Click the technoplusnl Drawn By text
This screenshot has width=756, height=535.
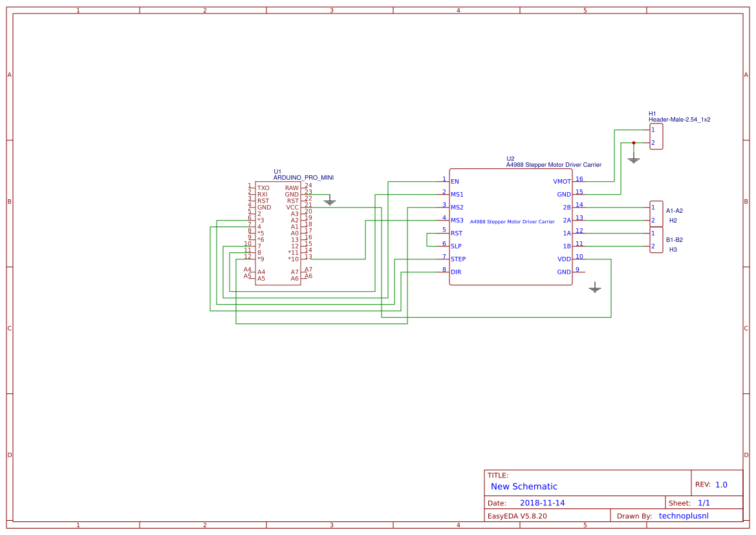682,516
